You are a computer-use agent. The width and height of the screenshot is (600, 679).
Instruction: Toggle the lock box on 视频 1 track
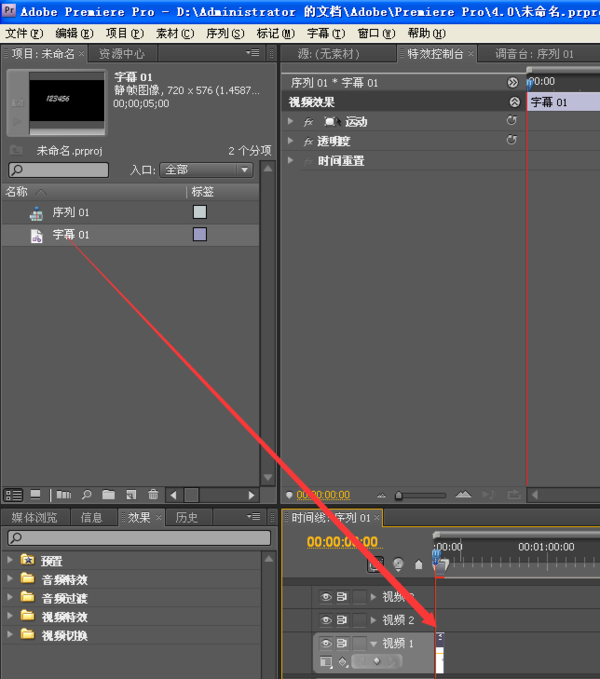pos(359,643)
